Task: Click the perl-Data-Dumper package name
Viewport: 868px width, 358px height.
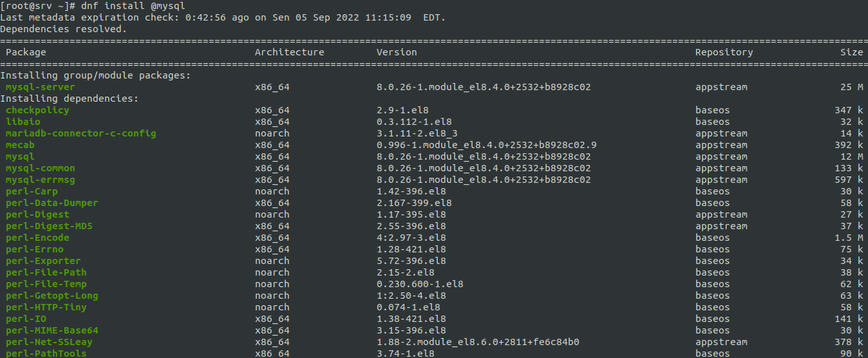Action: 52,203
